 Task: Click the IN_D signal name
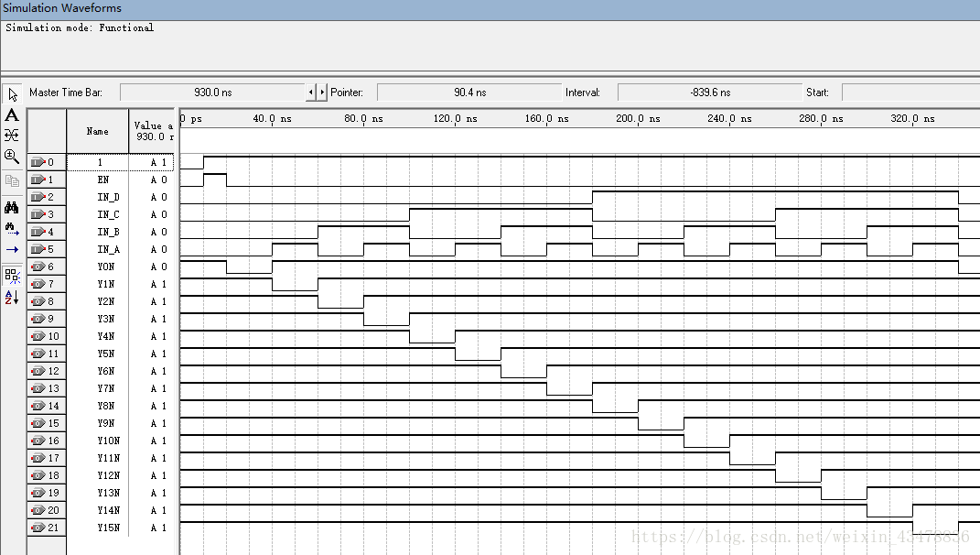click(108, 197)
